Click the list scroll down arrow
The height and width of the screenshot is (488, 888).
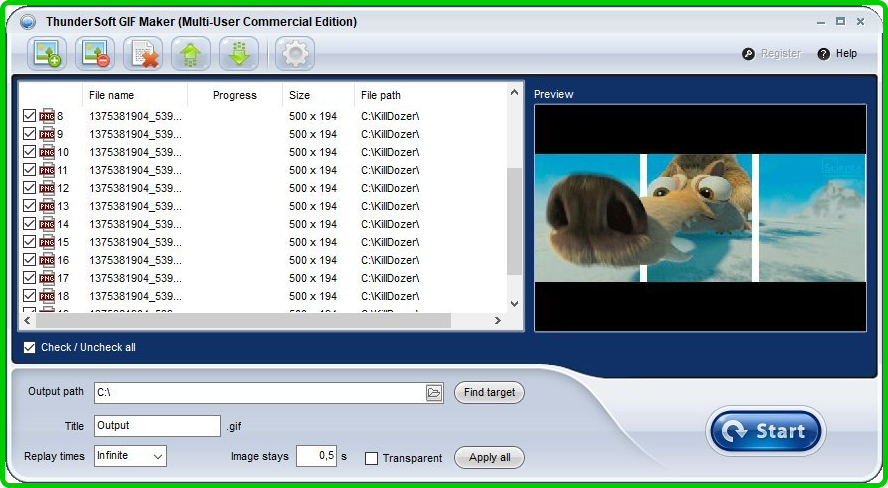(x=514, y=304)
